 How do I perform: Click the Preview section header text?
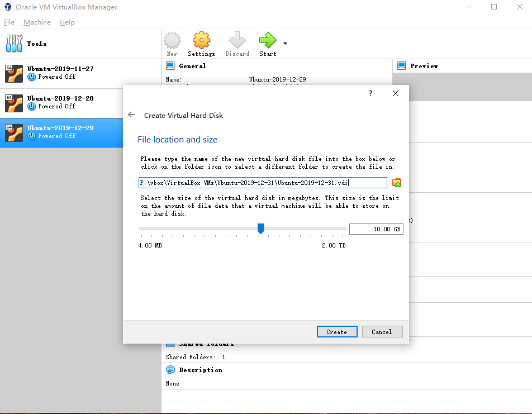424,66
